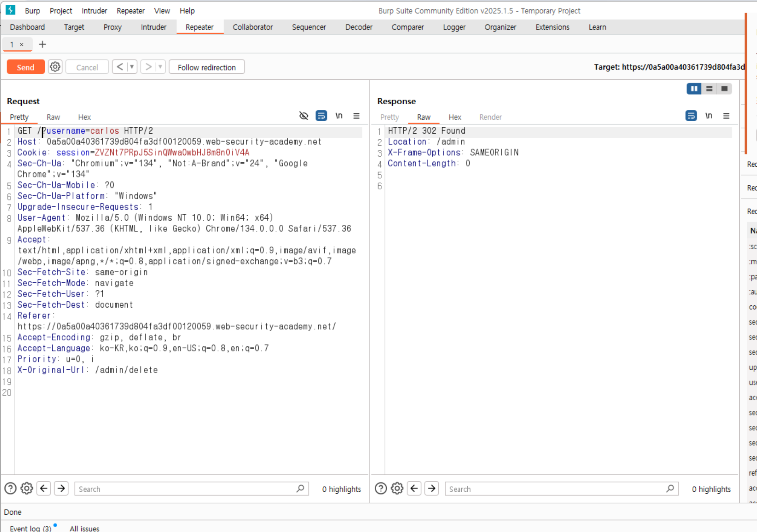Screen dimensions: 757x532
Task: Select the response Hex tab
Action: pos(455,117)
